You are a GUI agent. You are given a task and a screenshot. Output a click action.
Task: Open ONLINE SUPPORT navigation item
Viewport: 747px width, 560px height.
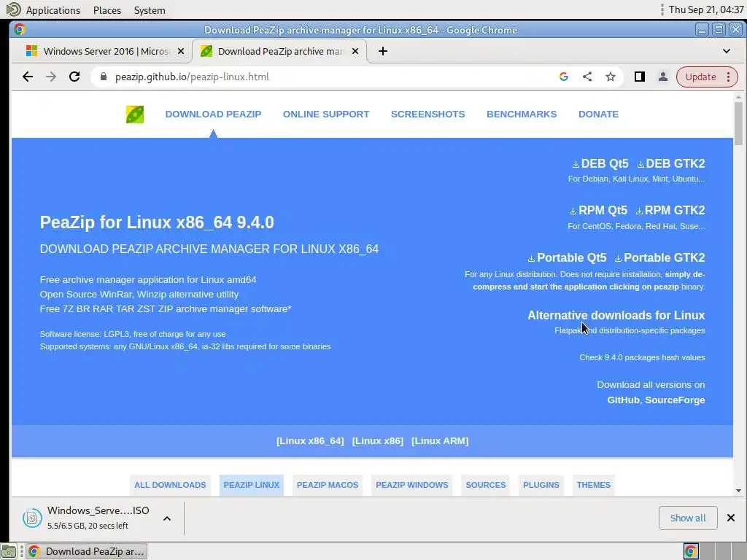click(326, 114)
